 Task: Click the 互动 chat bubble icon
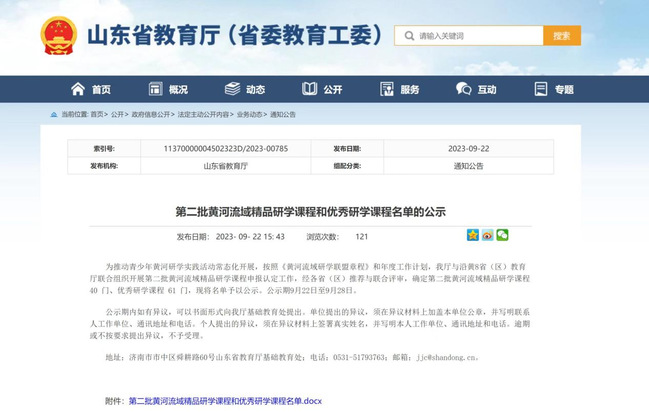[463, 89]
